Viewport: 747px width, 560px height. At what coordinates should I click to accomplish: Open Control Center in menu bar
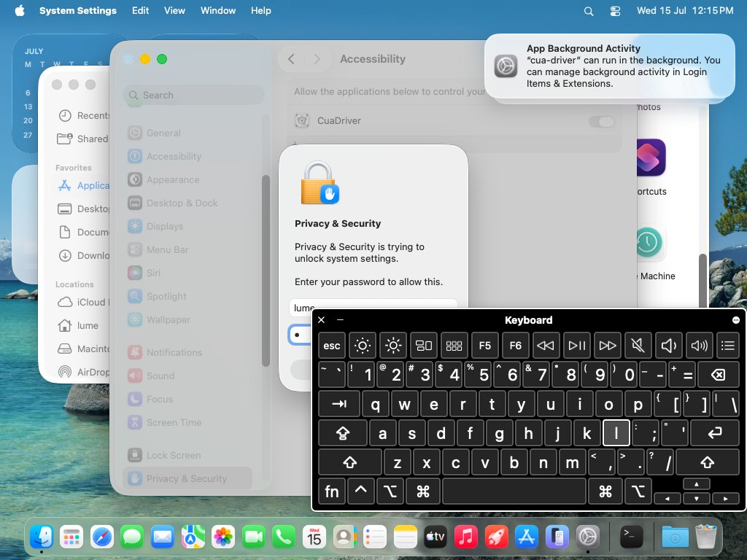pyautogui.click(x=615, y=11)
